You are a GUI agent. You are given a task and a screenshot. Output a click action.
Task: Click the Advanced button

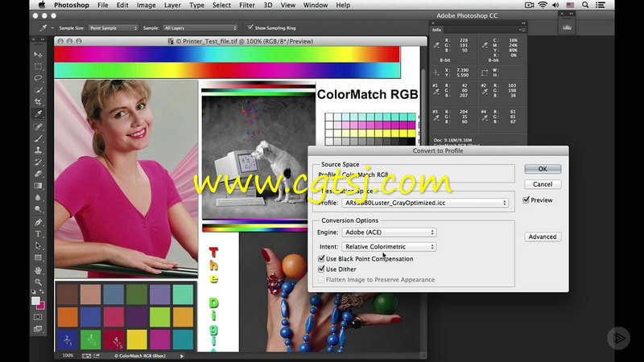tap(543, 237)
